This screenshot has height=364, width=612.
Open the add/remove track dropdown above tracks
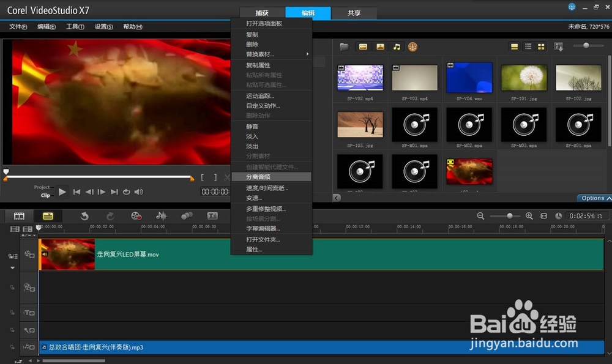pos(28,236)
